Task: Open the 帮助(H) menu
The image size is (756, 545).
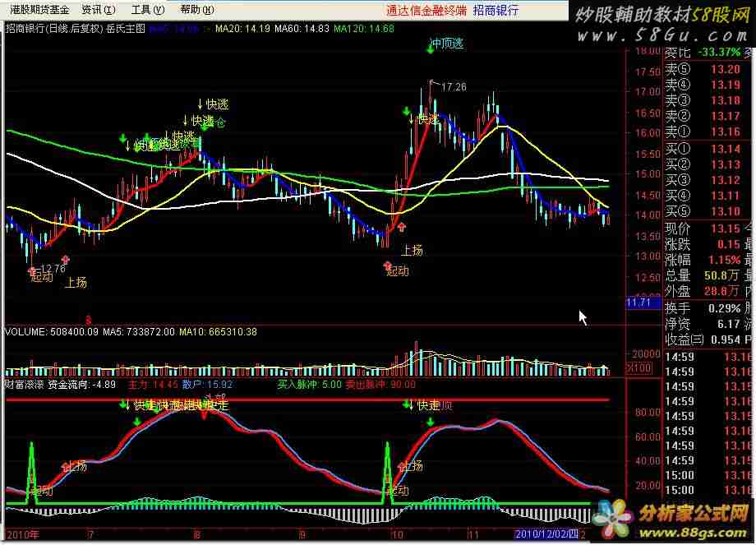Action: (x=196, y=10)
